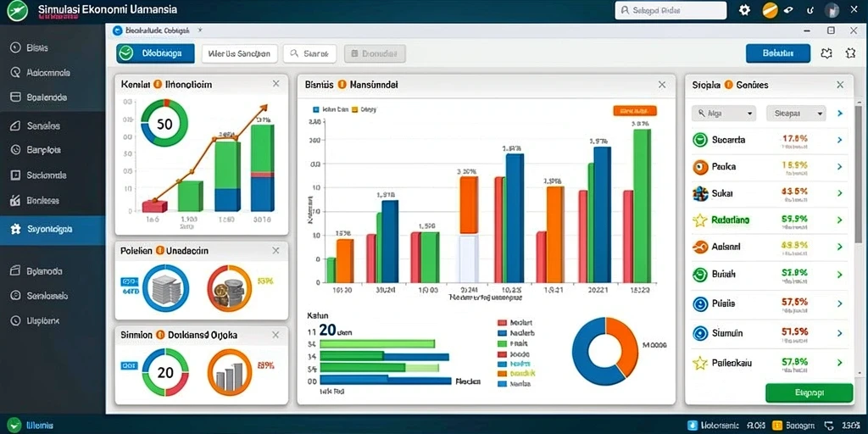Click the orange profile coin icon in header
868x434 pixels.
[x=770, y=10]
